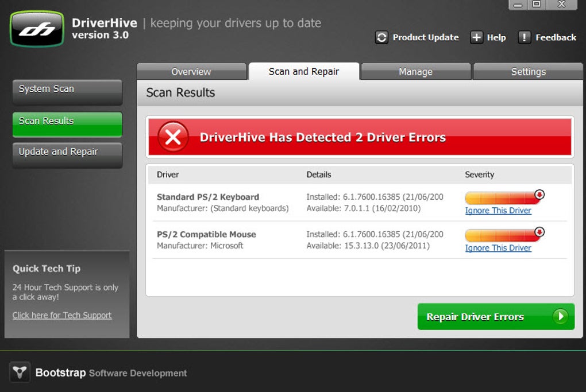The width and height of the screenshot is (586, 392).
Task: Click the Help plus icon
Action: 476,37
